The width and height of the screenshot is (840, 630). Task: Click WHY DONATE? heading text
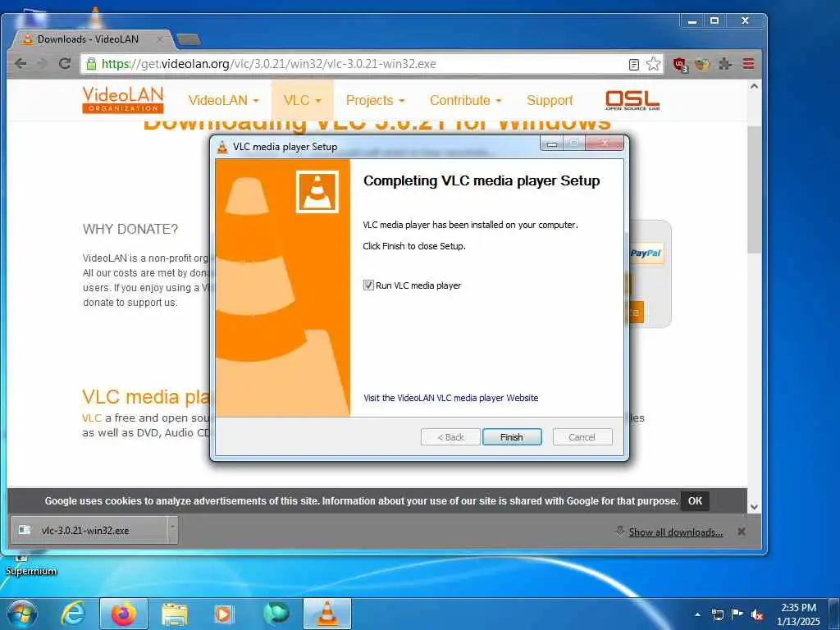[x=130, y=230]
